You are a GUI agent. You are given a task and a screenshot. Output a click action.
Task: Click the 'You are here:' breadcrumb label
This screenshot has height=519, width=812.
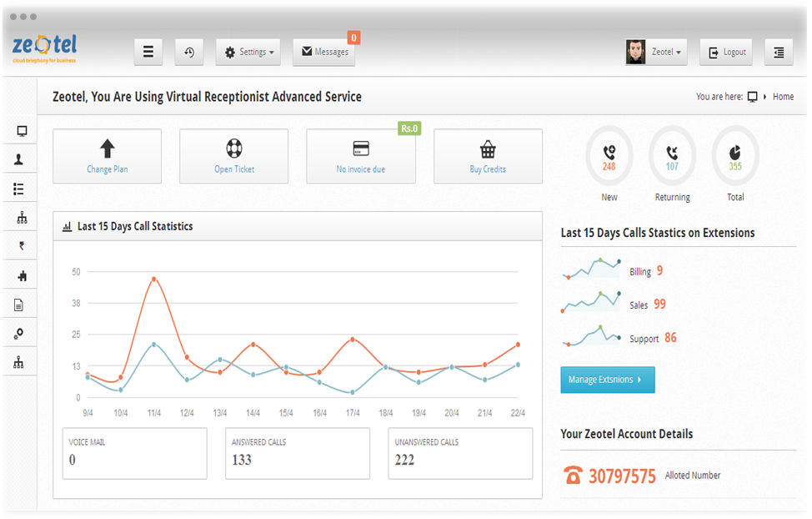point(719,97)
